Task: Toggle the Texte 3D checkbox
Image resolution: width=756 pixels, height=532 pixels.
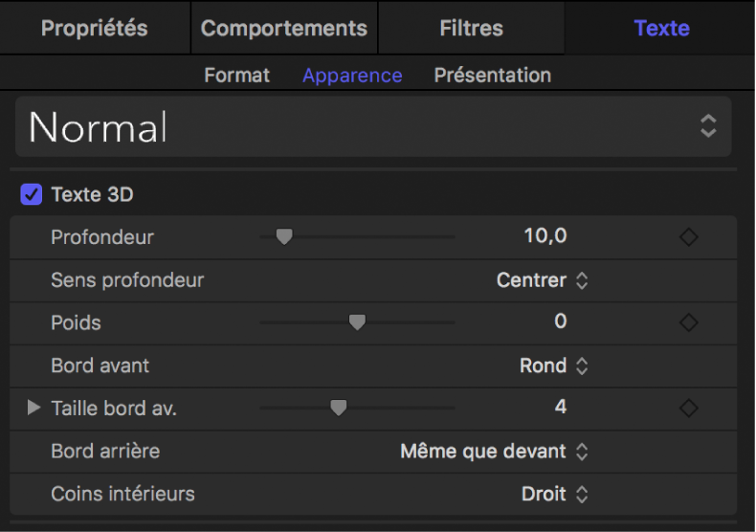Action: 32,195
